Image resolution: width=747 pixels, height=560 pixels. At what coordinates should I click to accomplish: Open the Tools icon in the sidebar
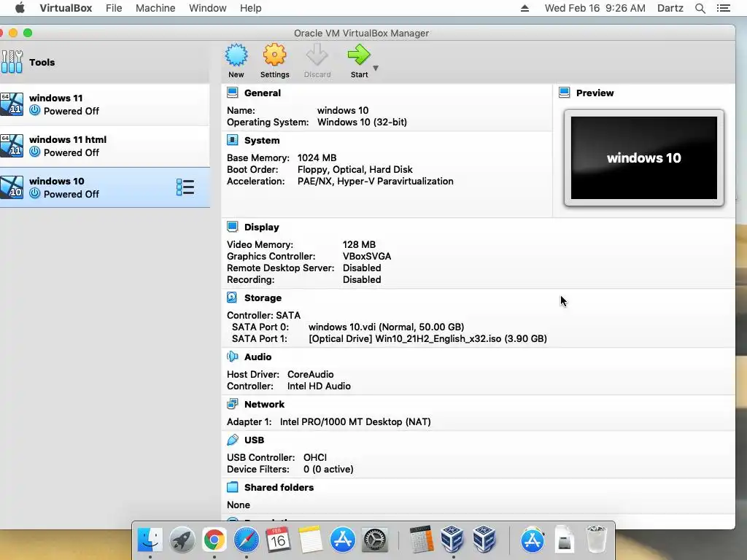[12, 62]
